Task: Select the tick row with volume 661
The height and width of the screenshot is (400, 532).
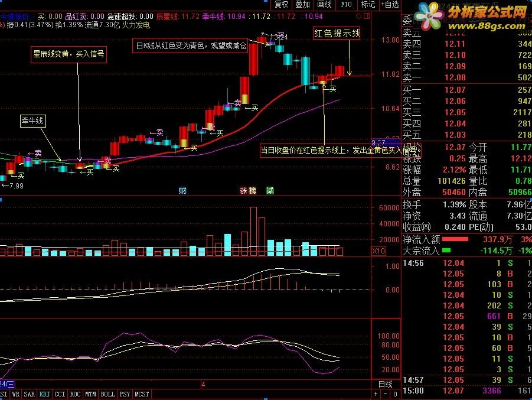Action: (x=466, y=316)
